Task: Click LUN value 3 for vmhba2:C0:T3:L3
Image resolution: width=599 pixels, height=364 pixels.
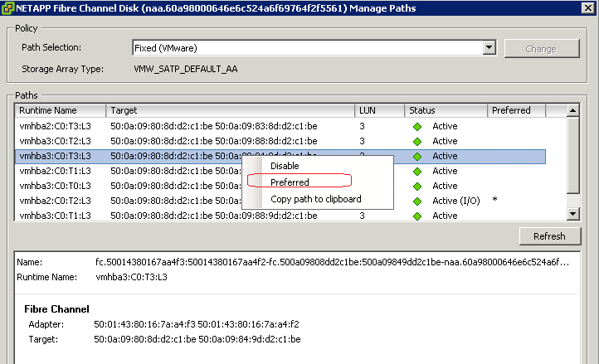Action: pos(362,126)
